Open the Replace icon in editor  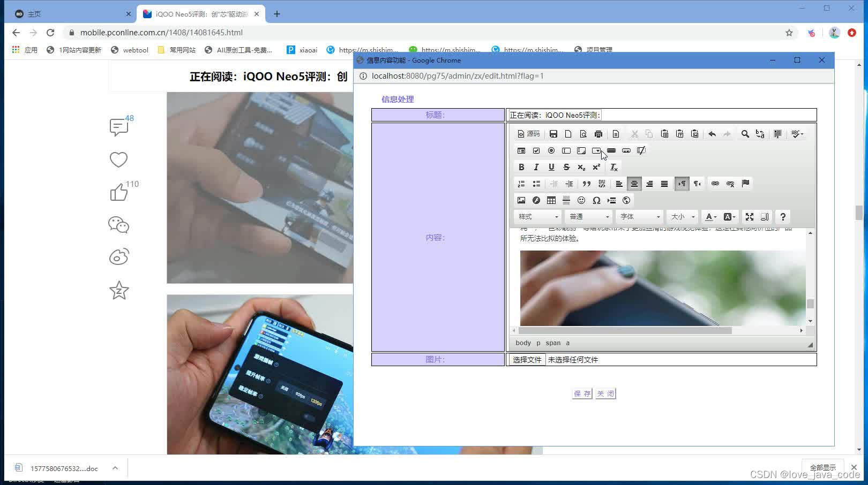pyautogui.click(x=760, y=134)
